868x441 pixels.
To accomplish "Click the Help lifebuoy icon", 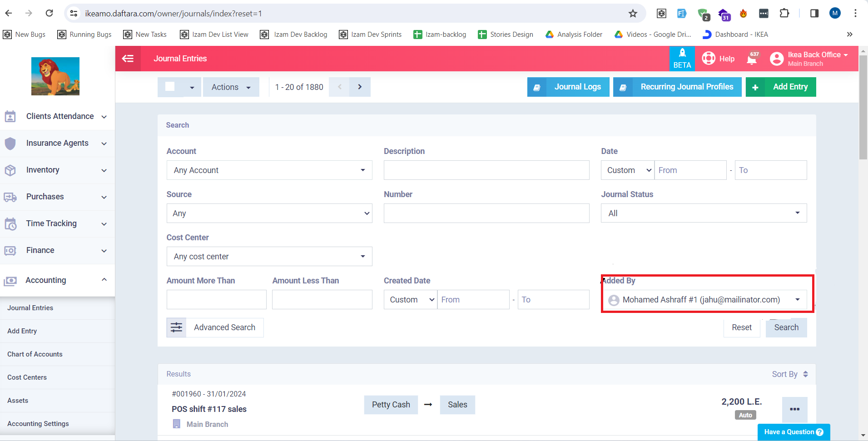I will point(709,59).
